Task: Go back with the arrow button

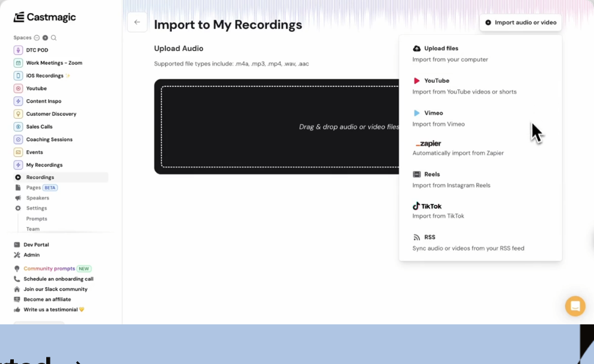Action: [x=137, y=22]
